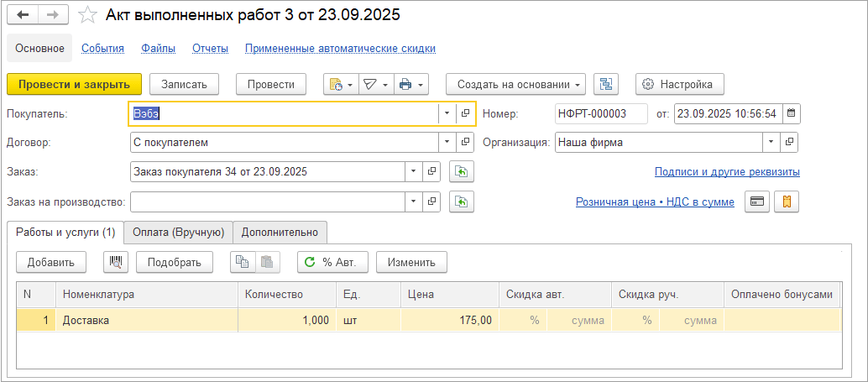
Task: Click the Записать button
Action: coord(185,85)
